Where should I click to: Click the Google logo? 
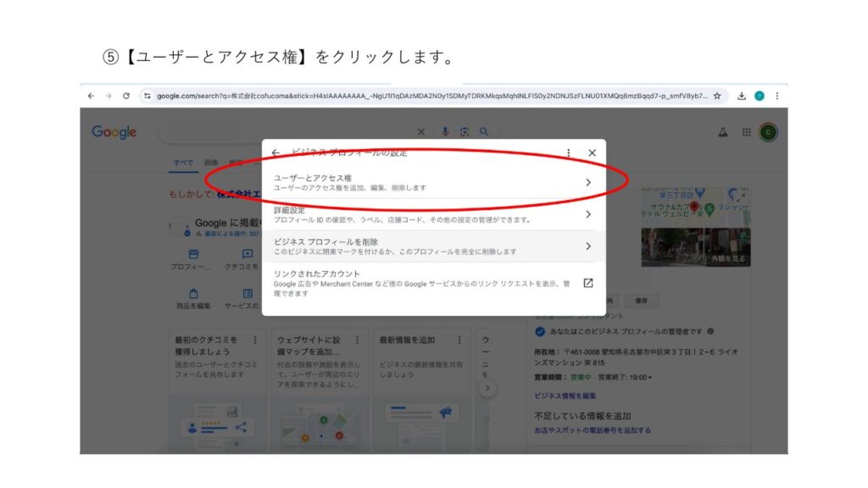[x=114, y=132]
